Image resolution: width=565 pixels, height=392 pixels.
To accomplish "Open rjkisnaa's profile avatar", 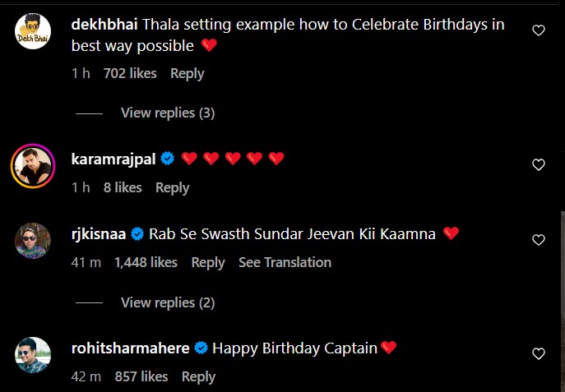I will pos(33,242).
